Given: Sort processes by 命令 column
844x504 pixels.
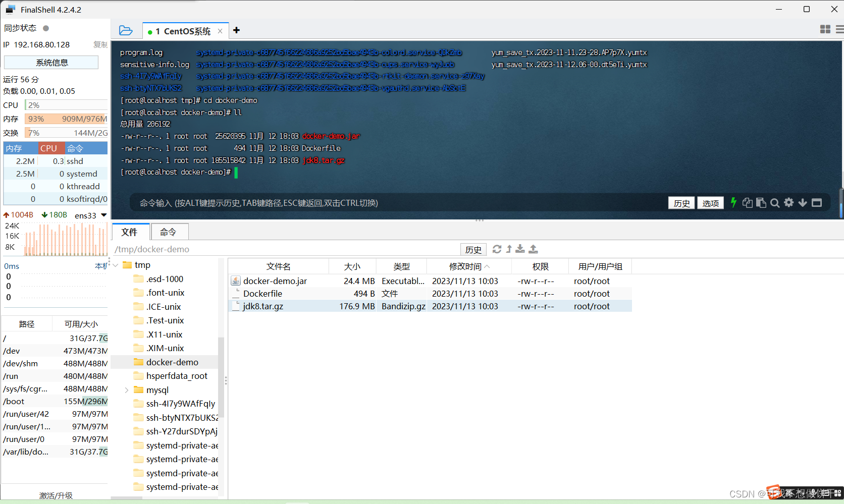Looking at the screenshot, I should point(86,148).
